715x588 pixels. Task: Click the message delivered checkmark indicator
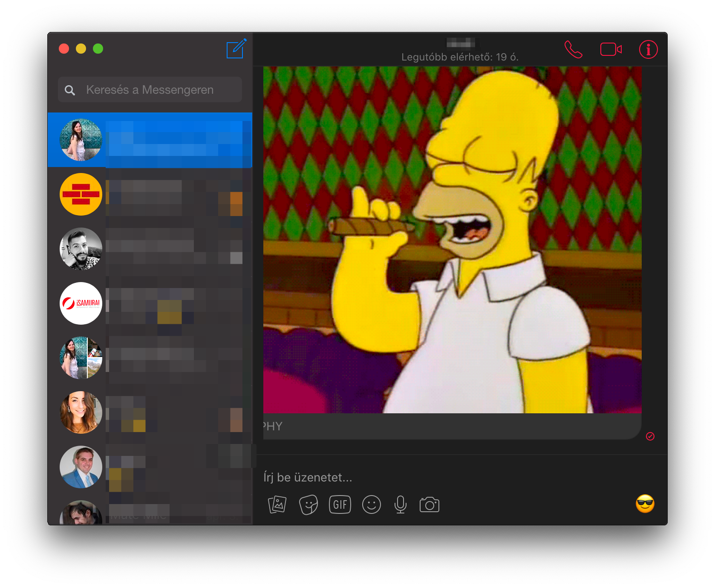pos(650,436)
